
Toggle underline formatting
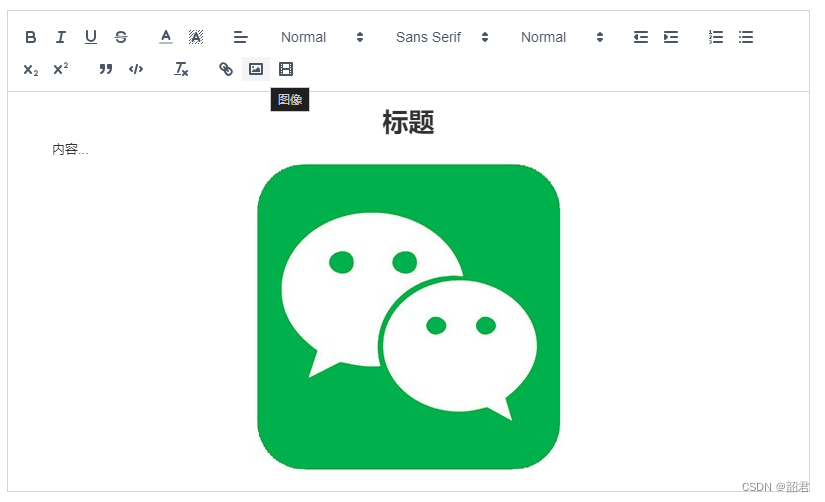pyautogui.click(x=90, y=37)
